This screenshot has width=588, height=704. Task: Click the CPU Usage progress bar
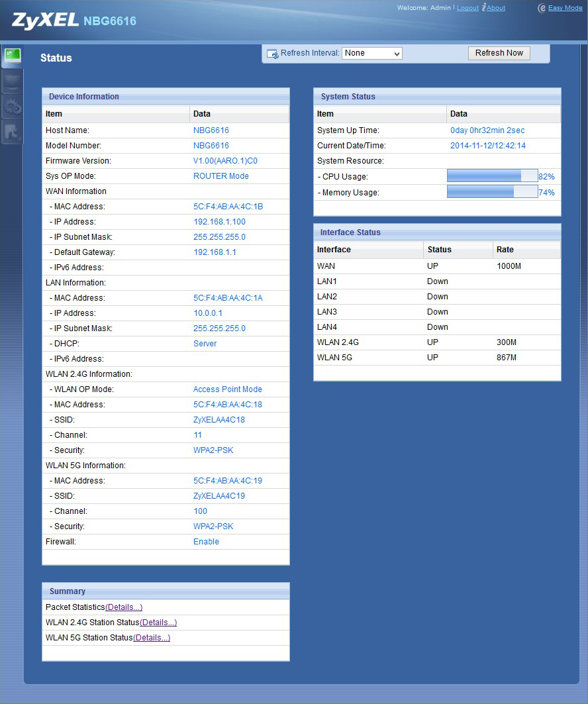click(x=493, y=176)
